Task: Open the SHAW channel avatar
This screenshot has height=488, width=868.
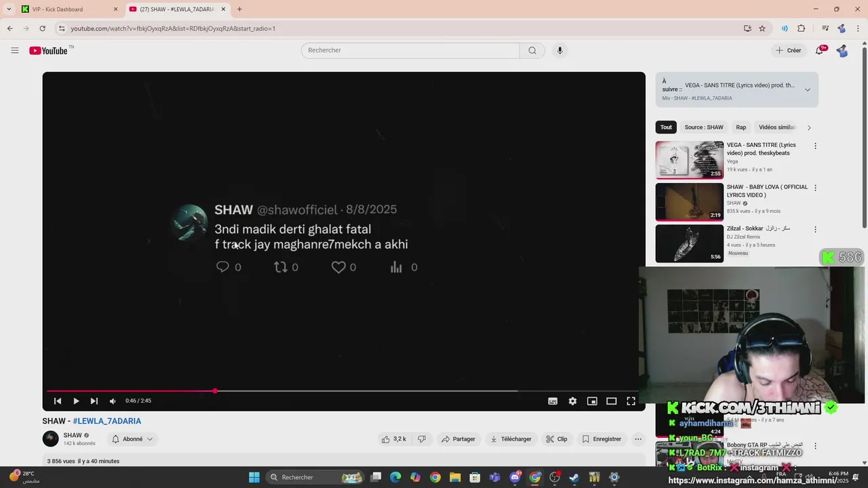Action: pos(51,439)
